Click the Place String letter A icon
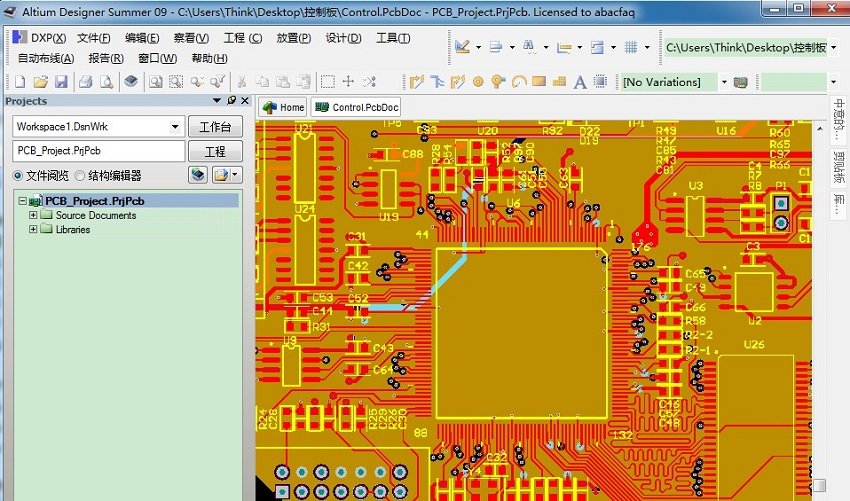The height and width of the screenshot is (501, 850). pyautogui.click(x=580, y=82)
